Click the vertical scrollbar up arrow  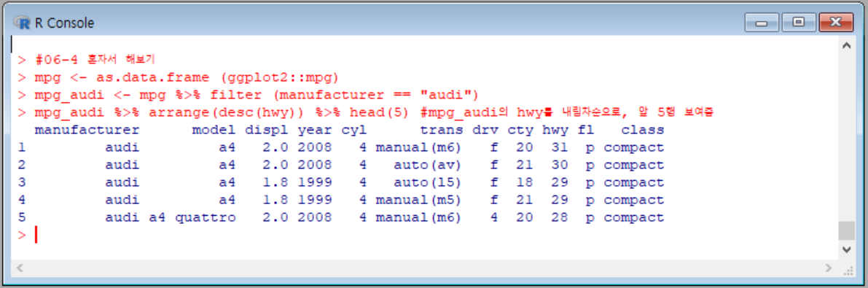(846, 46)
